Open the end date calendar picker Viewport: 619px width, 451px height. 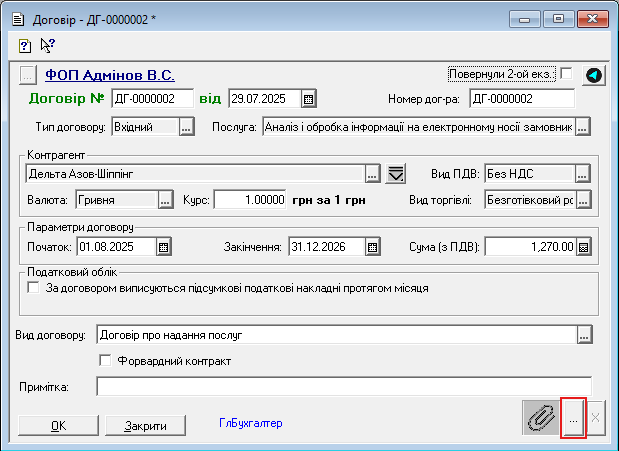372,246
